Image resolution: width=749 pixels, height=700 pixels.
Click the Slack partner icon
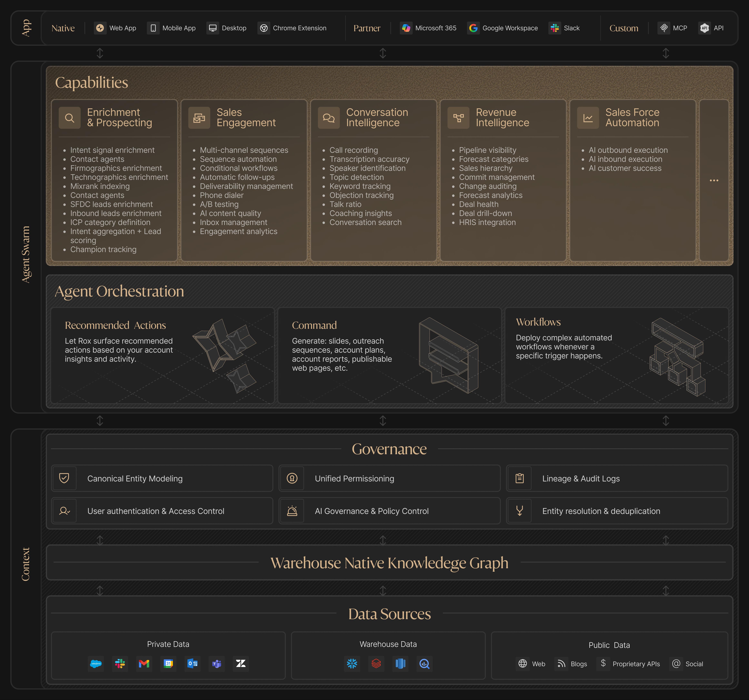pos(555,28)
